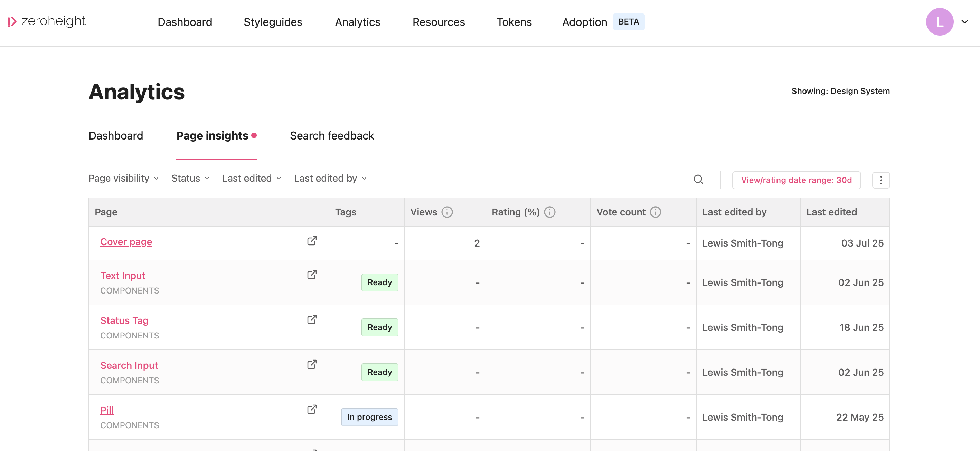Open the Pill page link

click(x=107, y=410)
